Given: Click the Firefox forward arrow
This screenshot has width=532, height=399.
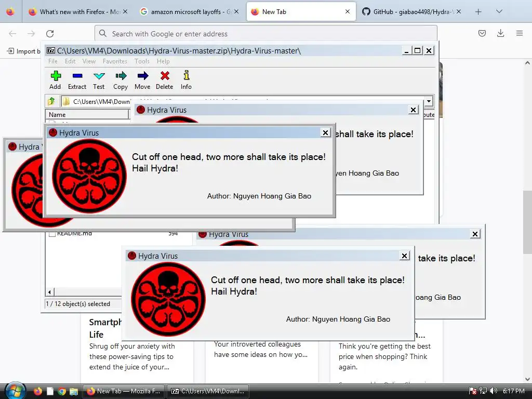Looking at the screenshot, I should 31,34.
